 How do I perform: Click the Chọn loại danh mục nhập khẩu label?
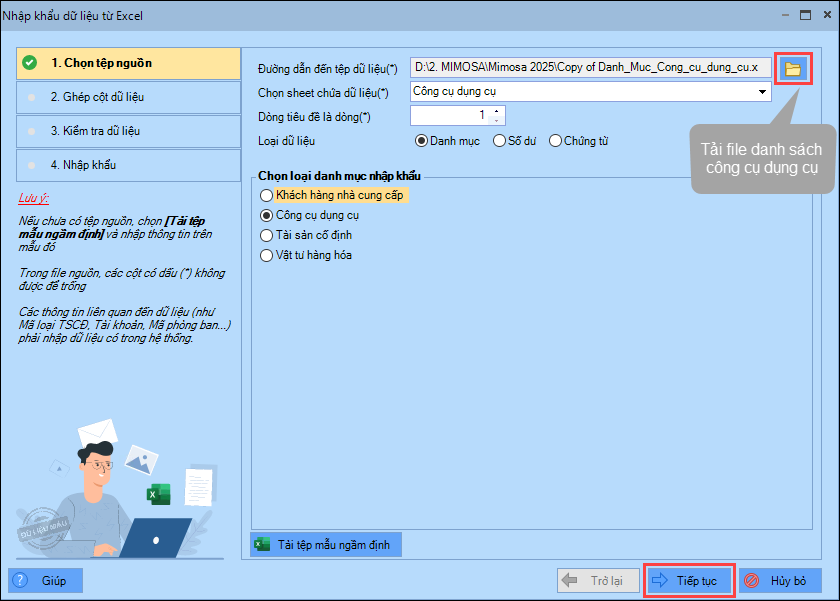click(x=339, y=176)
